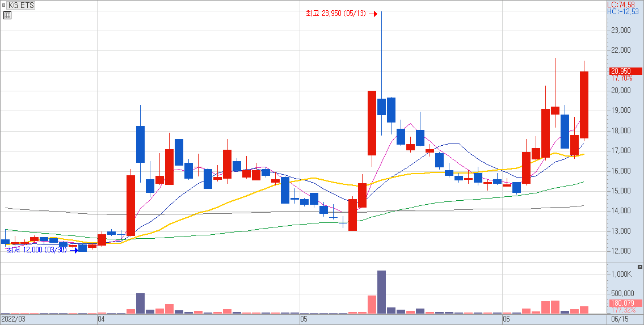Viewport: 644px width, 325px height.
Task: Click the 19,000 price axis label
Action: (x=621, y=111)
